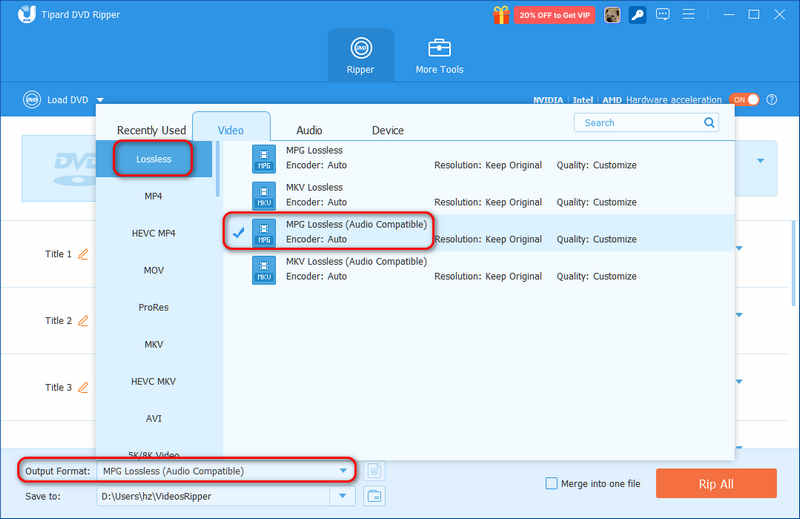Select the MOV category
800x519 pixels.
[x=154, y=270]
